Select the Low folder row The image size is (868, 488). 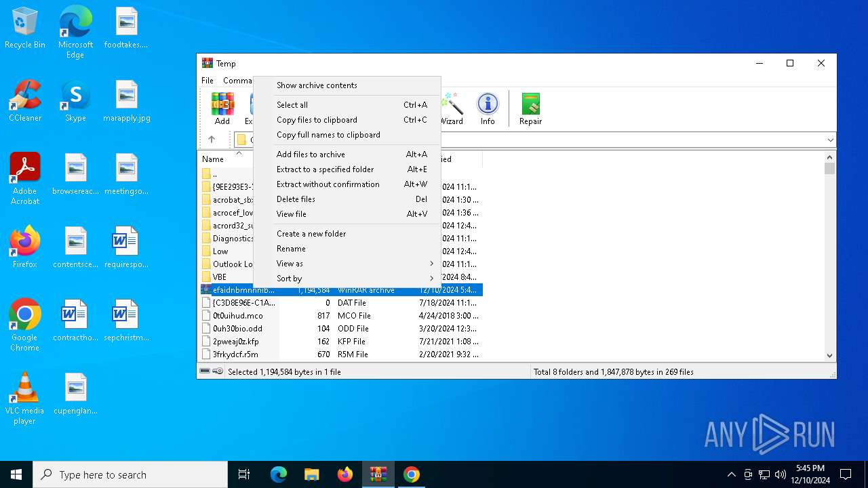click(226, 251)
